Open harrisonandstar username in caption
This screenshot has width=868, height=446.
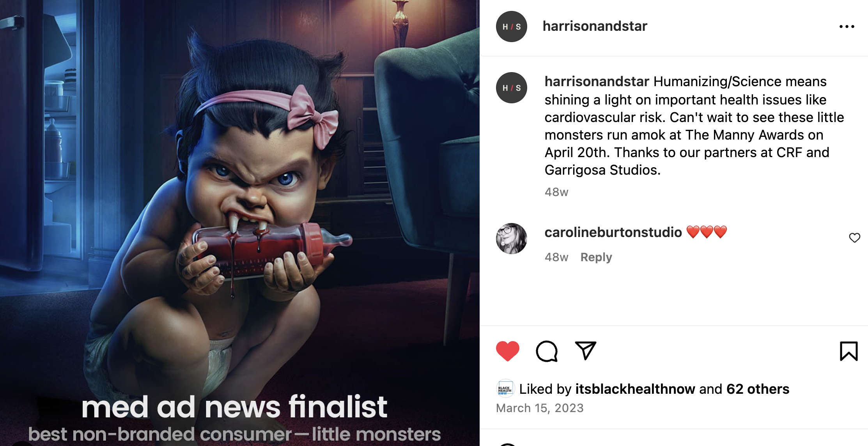597,81
